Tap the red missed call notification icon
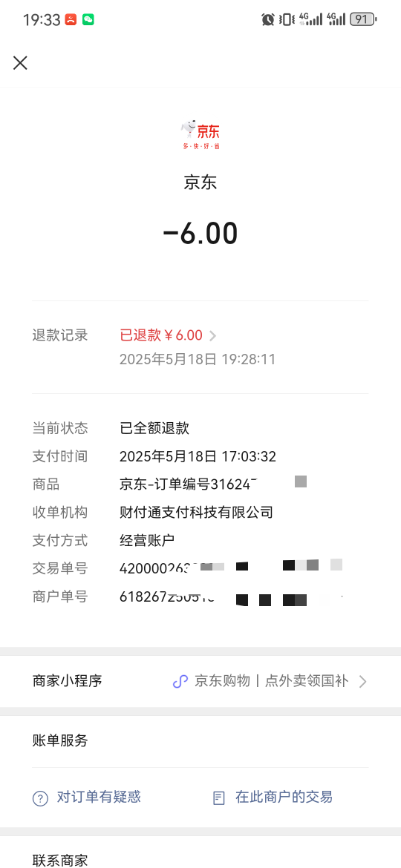401x868 pixels. [x=71, y=19]
